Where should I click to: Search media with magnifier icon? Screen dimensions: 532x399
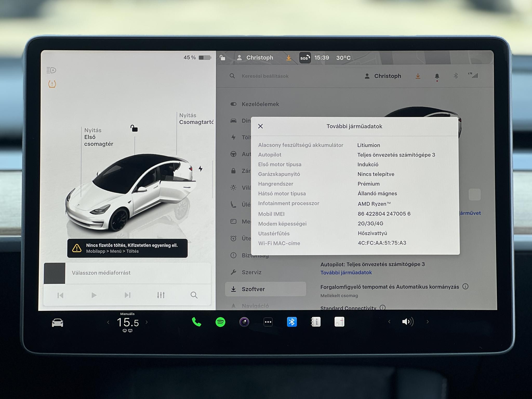[194, 295]
